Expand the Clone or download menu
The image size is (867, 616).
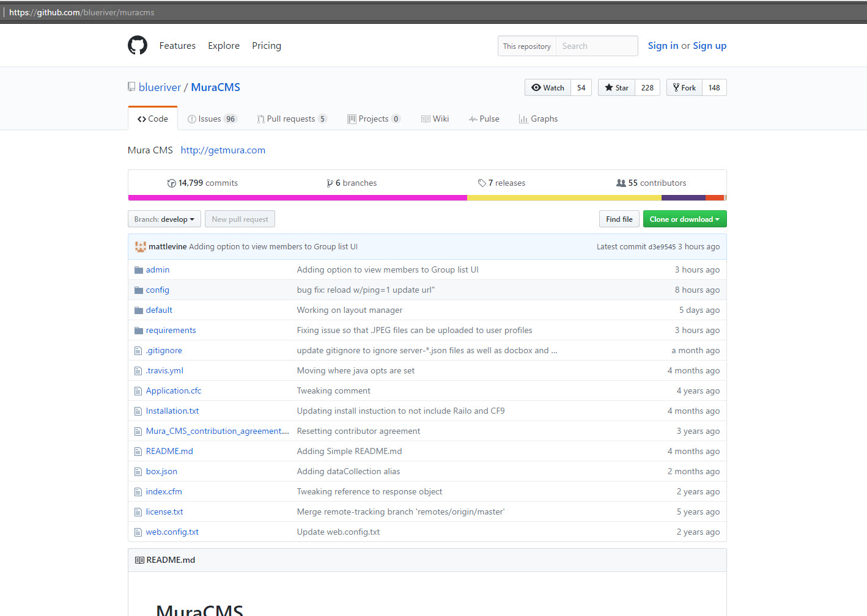(685, 219)
